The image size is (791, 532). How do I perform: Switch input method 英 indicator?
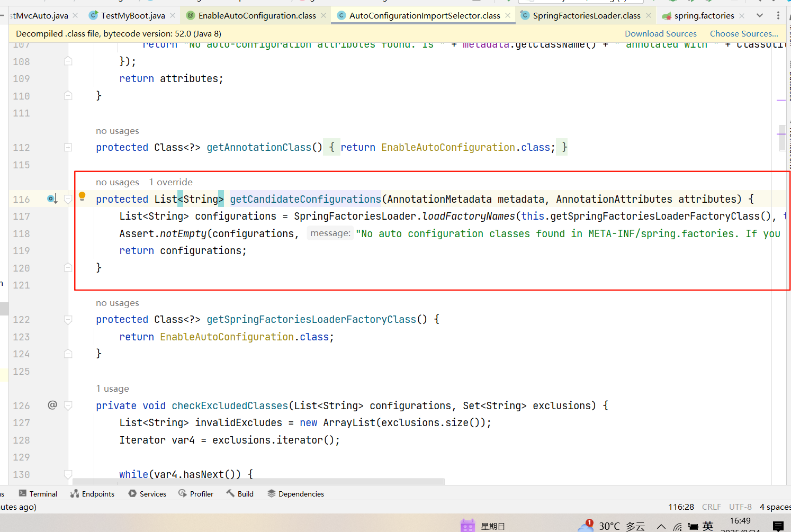pyautogui.click(x=708, y=526)
